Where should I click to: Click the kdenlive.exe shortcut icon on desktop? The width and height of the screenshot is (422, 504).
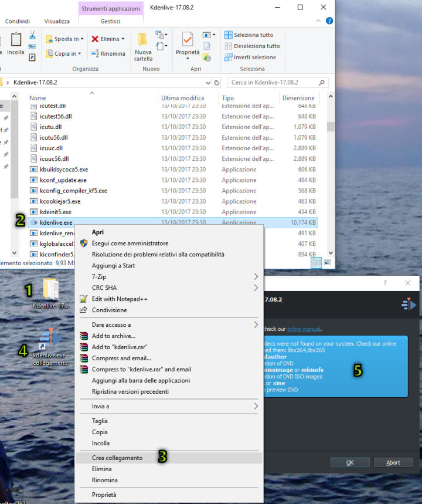(x=50, y=339)
